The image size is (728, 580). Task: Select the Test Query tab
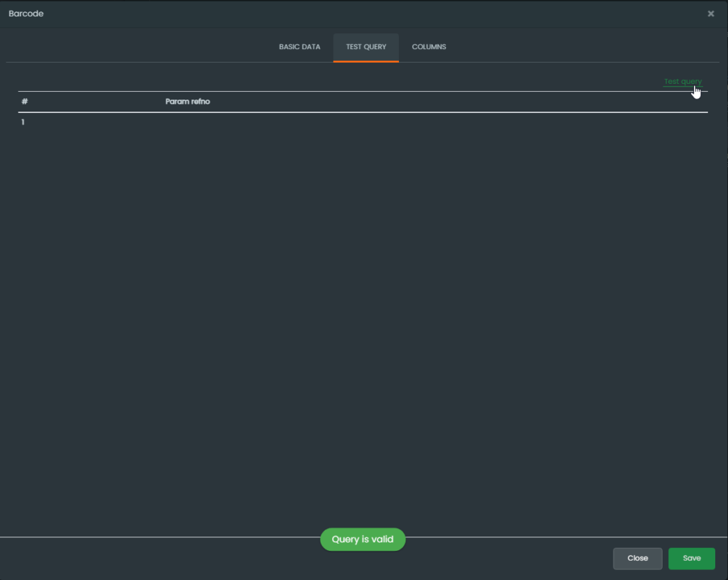pyautogui.click(x=366, y=47)
